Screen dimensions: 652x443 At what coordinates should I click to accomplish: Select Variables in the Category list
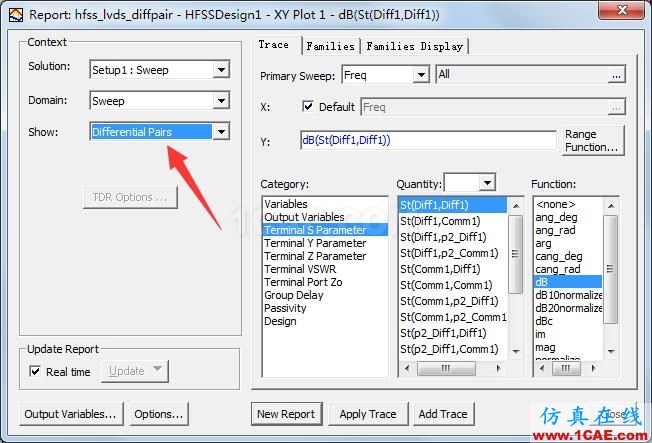coord(286,204)
